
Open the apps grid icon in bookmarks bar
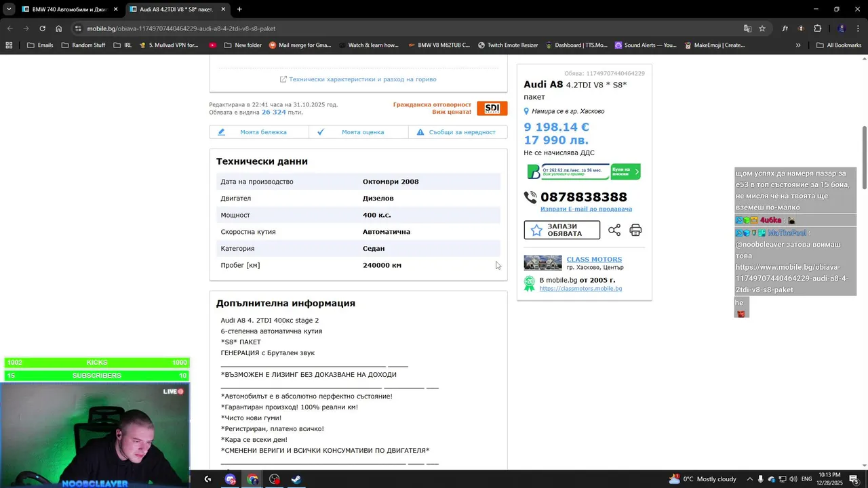(x=9, y=45)
